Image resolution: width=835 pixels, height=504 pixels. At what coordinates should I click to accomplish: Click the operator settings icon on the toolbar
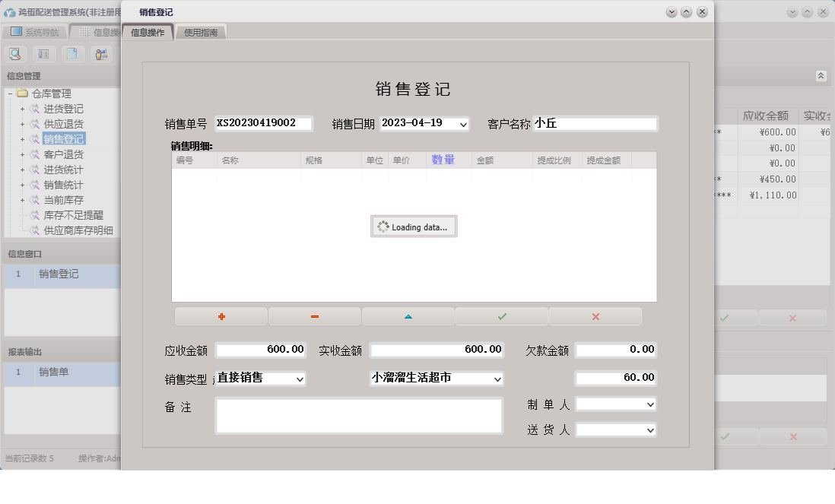pos(100,54)
